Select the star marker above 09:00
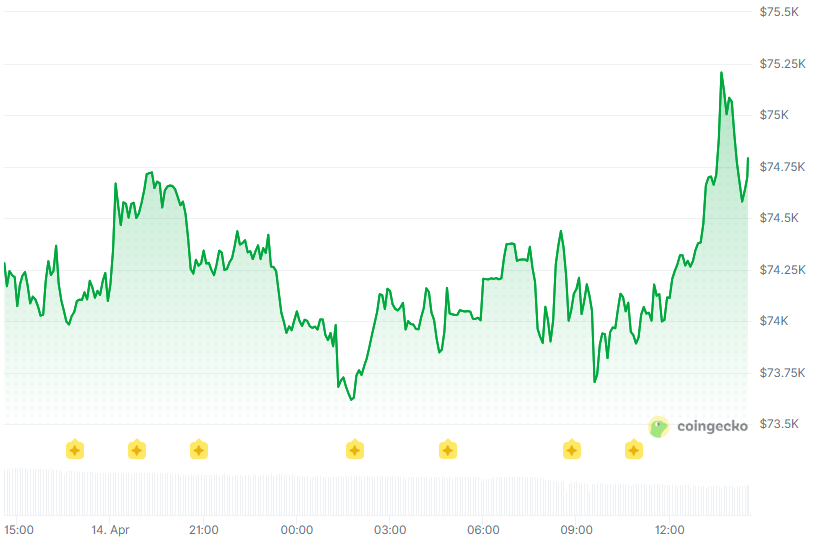This screenshot has width=818, height=539. click(572, 450)
